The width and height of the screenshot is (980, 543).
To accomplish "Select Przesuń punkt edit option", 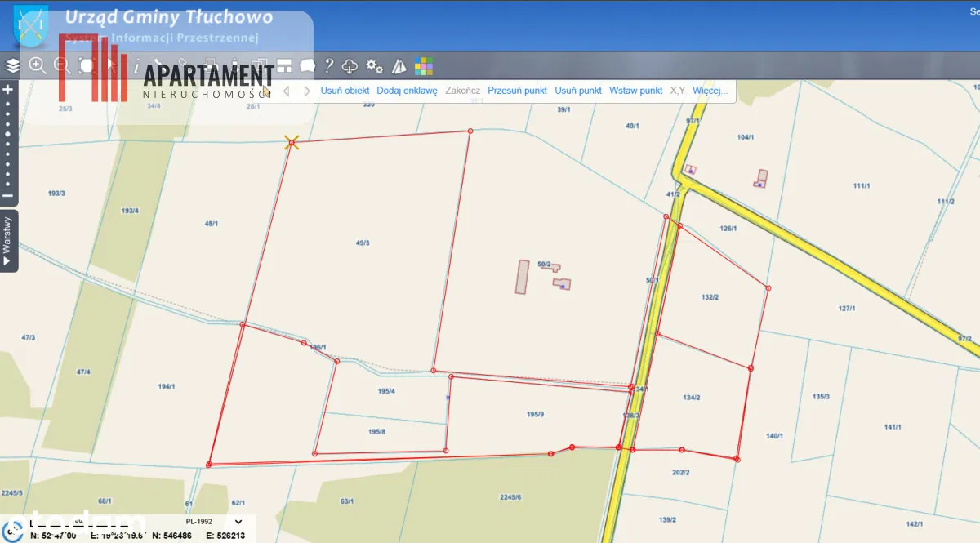I will coord(517,91).
